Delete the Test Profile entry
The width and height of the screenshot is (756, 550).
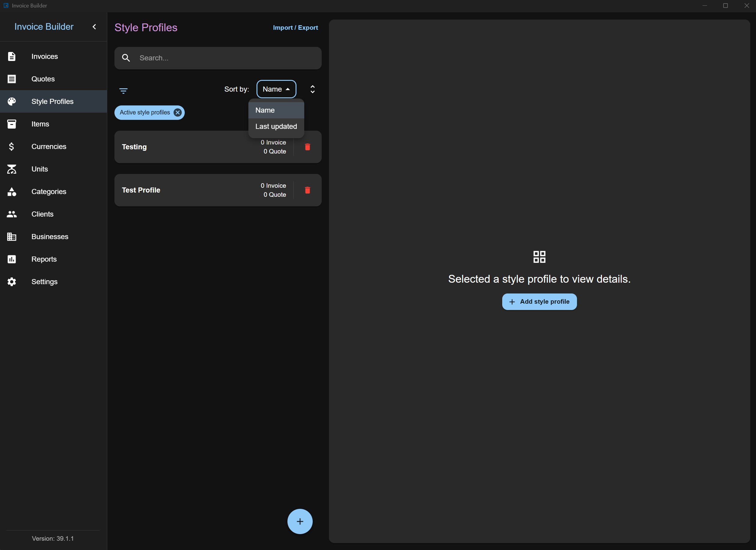tap(308, 190)
